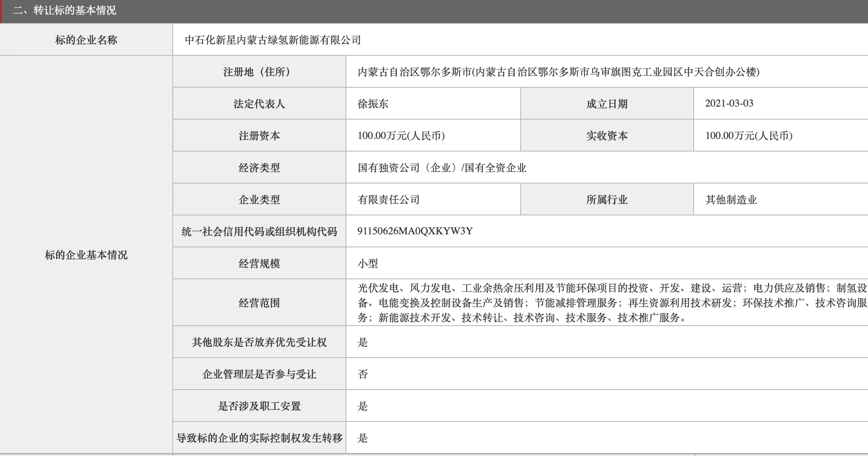Click the 经营规模 value 小型
The image size is (868, 456).
(x=367, y=264)
